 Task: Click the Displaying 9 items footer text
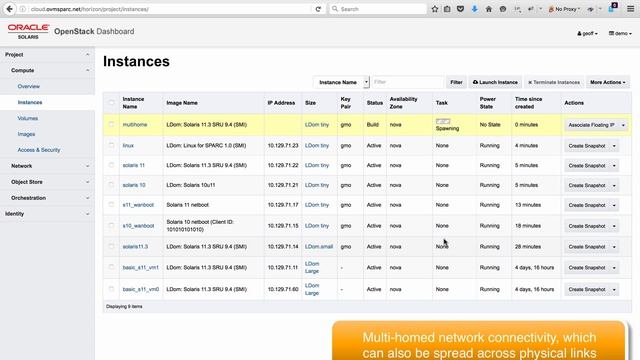(x=124, y=307)
